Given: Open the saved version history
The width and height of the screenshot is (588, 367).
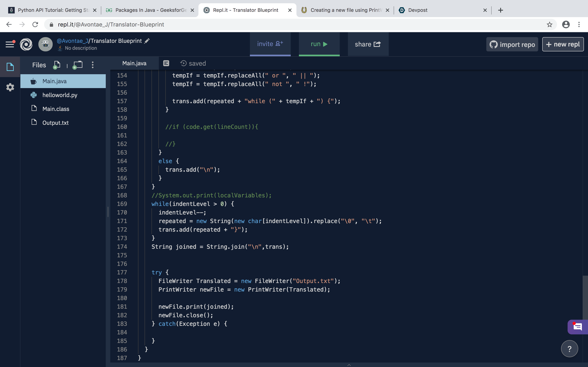Looking at the screenshot, I should [193, 63].
